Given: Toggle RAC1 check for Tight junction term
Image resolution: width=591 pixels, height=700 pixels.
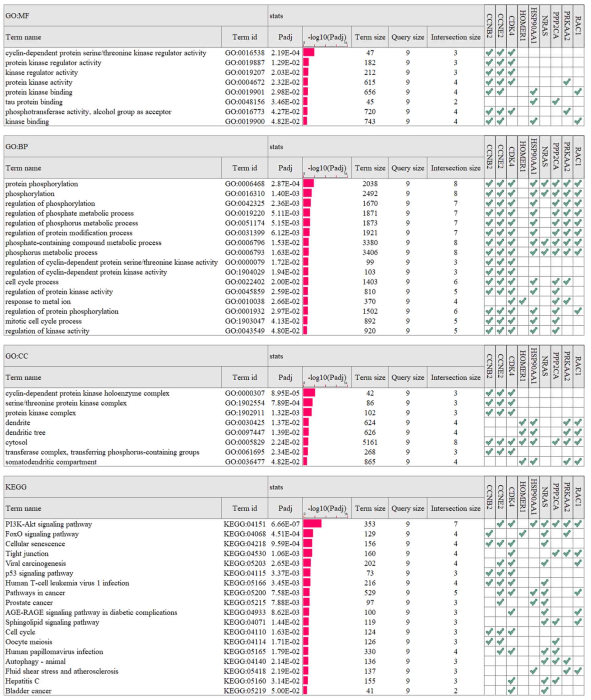Looking at the screenshot, I should click(578, 554).
